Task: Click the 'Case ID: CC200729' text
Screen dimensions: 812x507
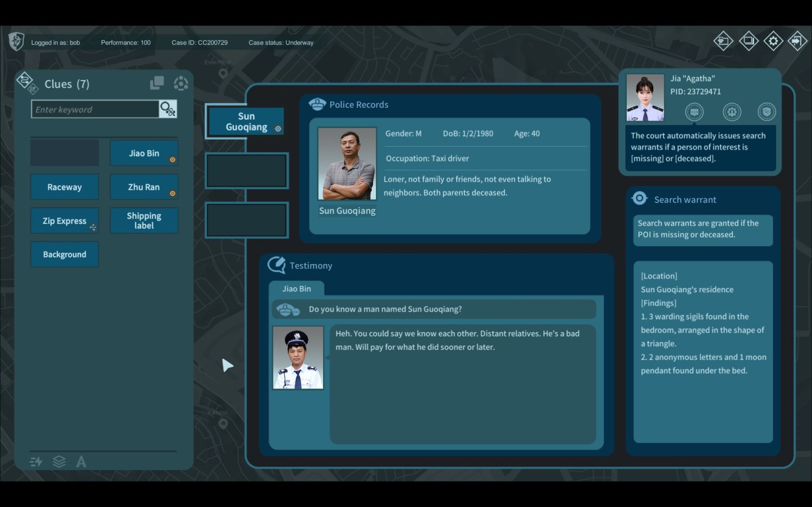Action: [200, 43]
